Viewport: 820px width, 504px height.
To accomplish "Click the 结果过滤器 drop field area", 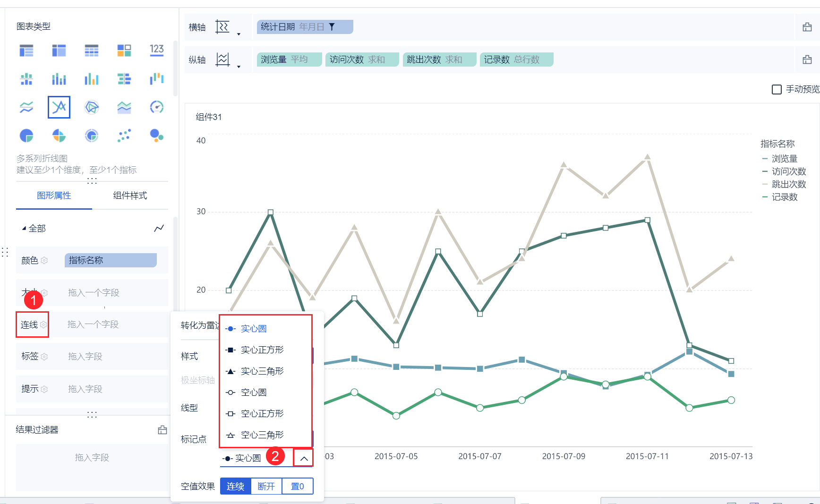I will tap(92, 457).
